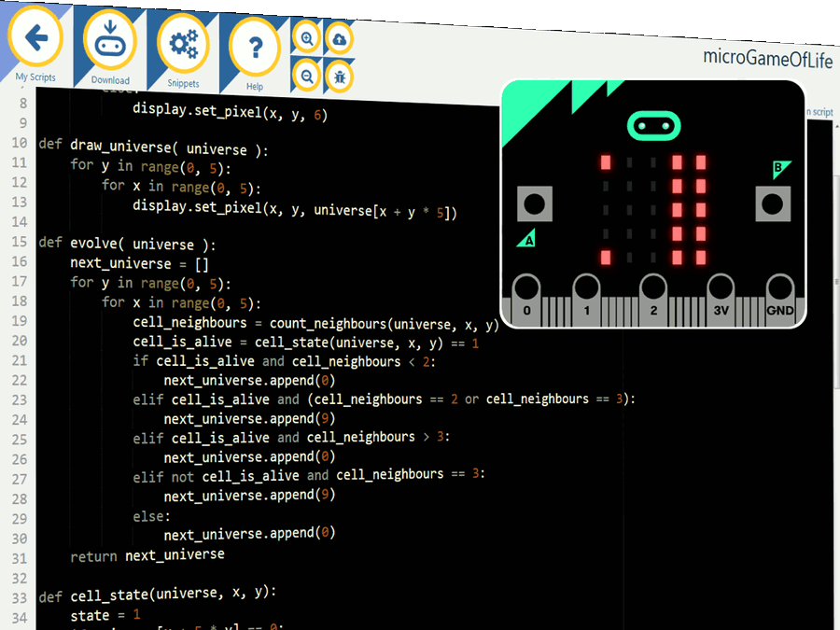Click the GND pin on simulator
Viewport: 840px width, 630px height.
[x=780, y=300]
